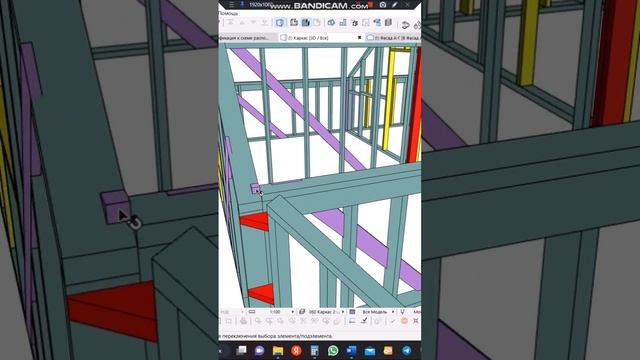640x360 pixels.
Task: Activate the 3D window view icon
Action: 280,22
